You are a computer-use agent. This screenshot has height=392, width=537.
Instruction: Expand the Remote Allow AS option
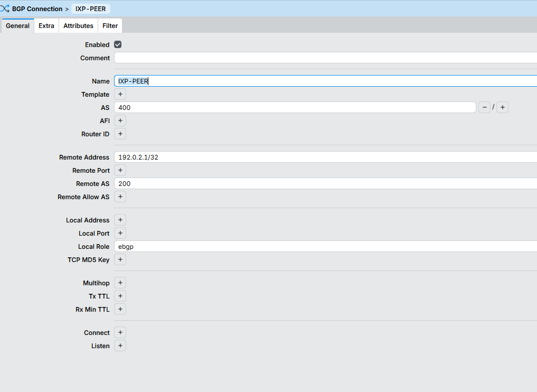click(120, 197)
